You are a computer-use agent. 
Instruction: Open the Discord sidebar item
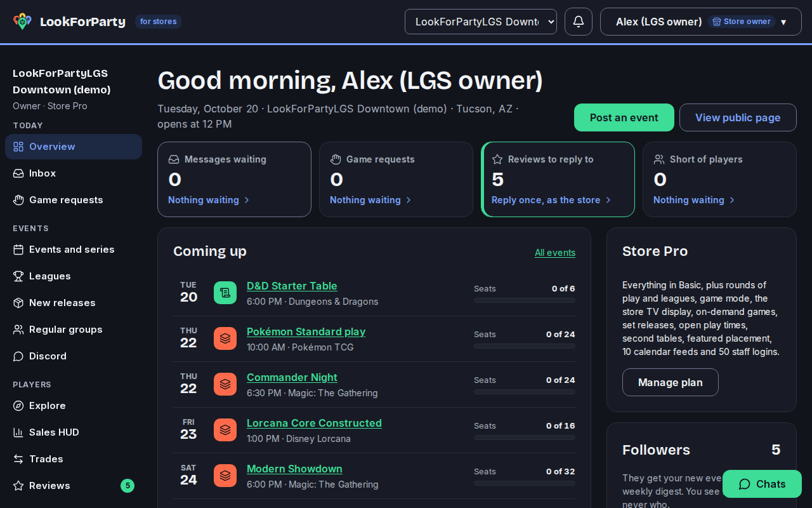(74, 356)
